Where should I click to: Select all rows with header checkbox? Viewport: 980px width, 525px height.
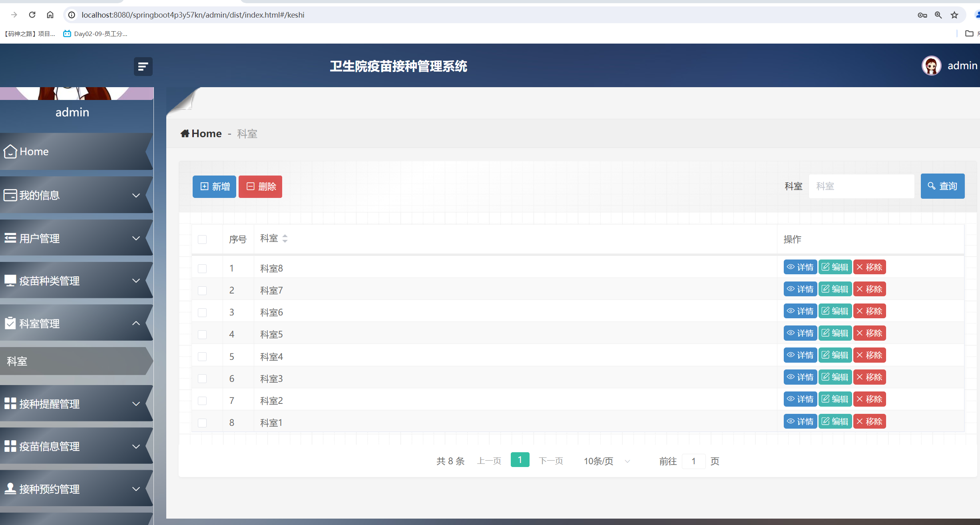202,239
